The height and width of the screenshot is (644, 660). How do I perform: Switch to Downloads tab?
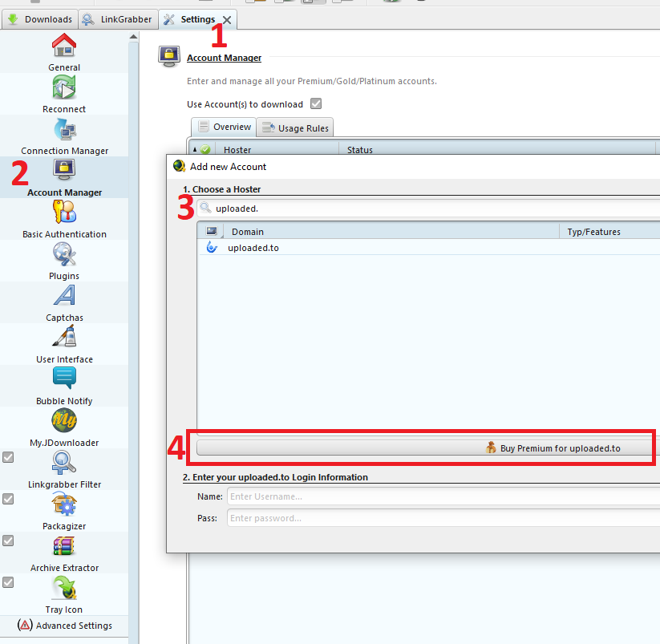click(39, 19)
